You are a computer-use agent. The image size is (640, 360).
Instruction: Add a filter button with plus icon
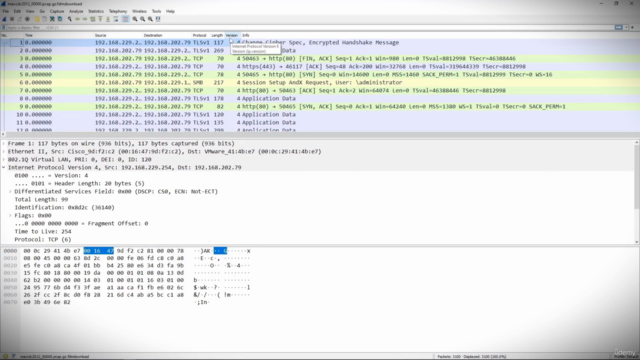click(x=633, y=27)
